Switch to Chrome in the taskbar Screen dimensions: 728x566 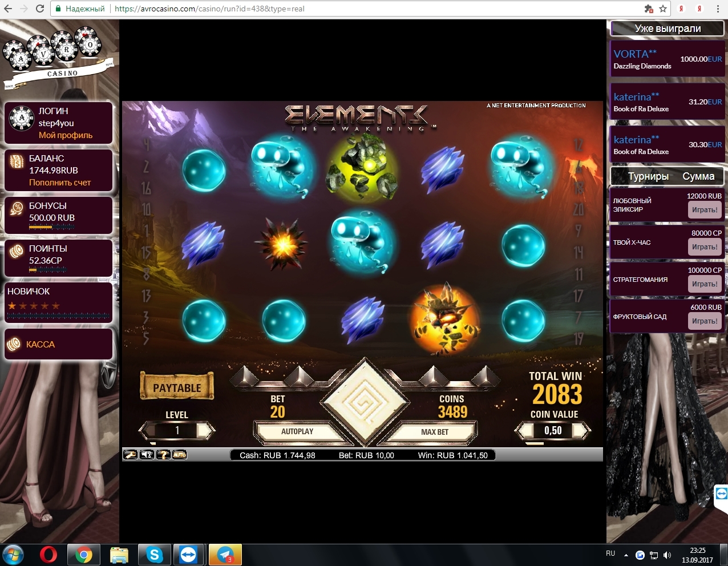84,555
